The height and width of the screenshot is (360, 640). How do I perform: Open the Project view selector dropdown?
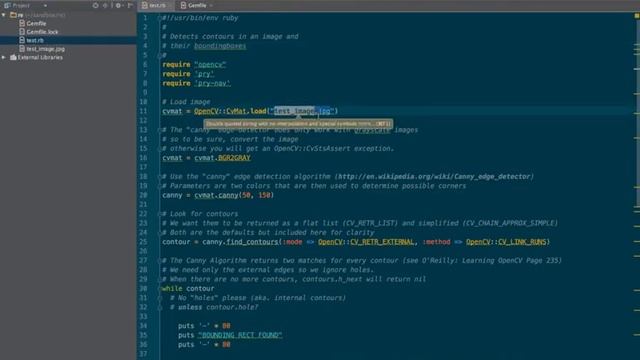click(x=45, y=6)
